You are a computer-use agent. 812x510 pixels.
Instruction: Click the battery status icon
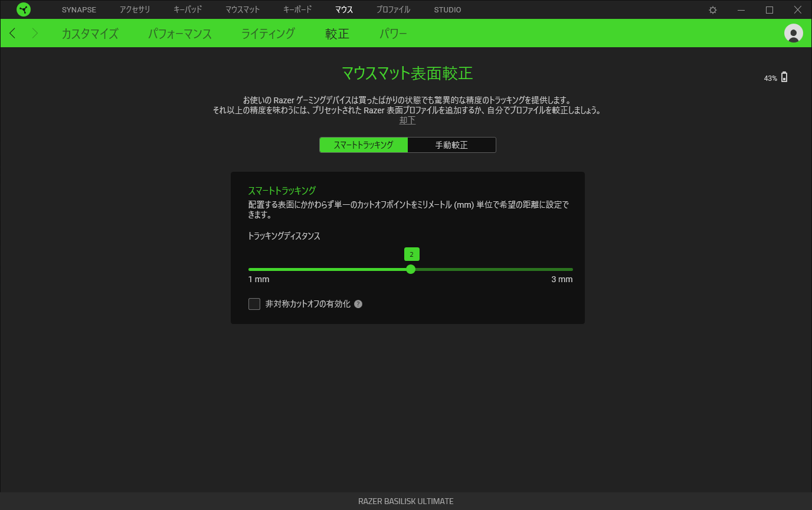pos(784,77)
